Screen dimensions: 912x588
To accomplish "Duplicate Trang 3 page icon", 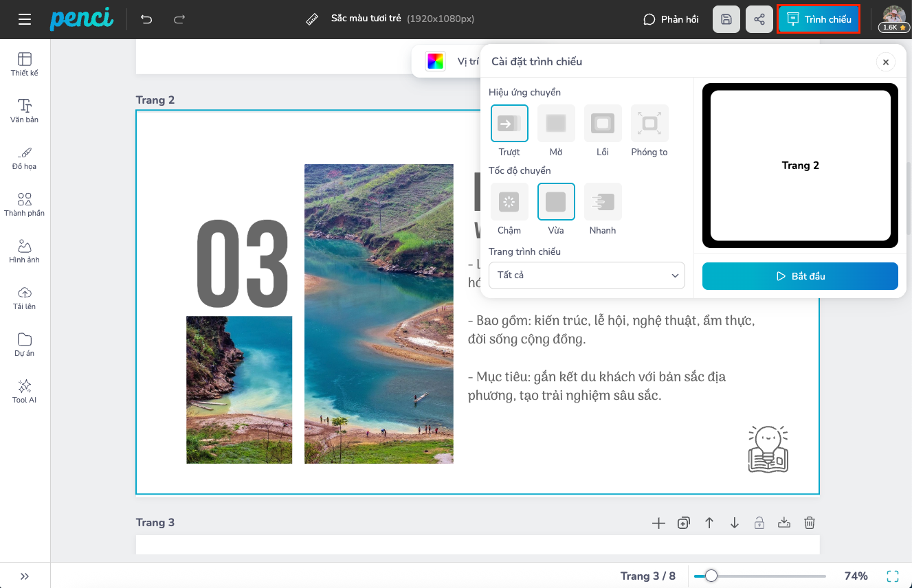I will (683, 523).
